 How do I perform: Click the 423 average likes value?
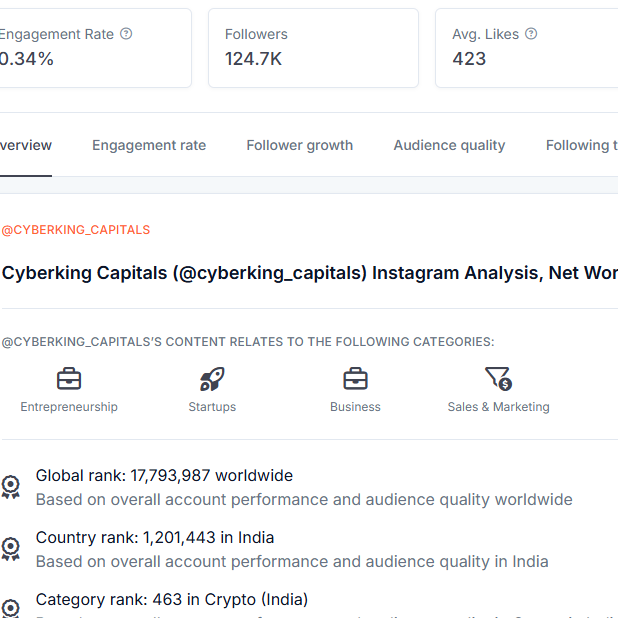click(x=469, y=59)
